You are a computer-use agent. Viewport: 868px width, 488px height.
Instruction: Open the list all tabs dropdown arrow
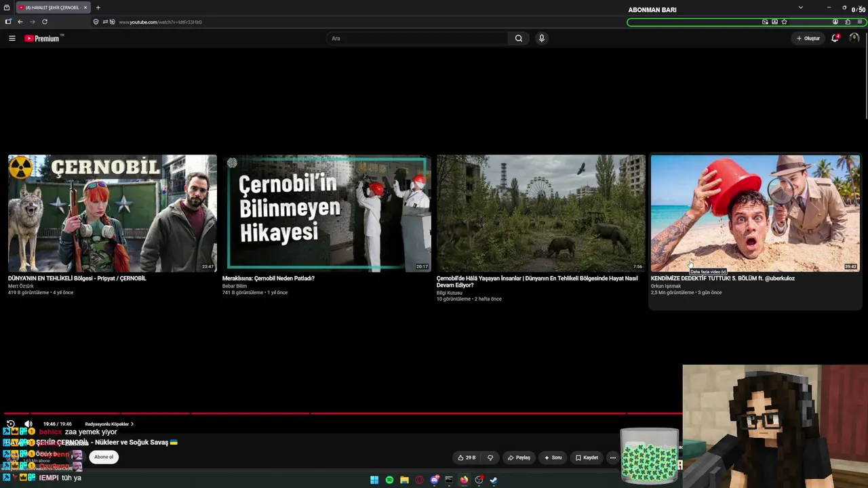(800, 7)
